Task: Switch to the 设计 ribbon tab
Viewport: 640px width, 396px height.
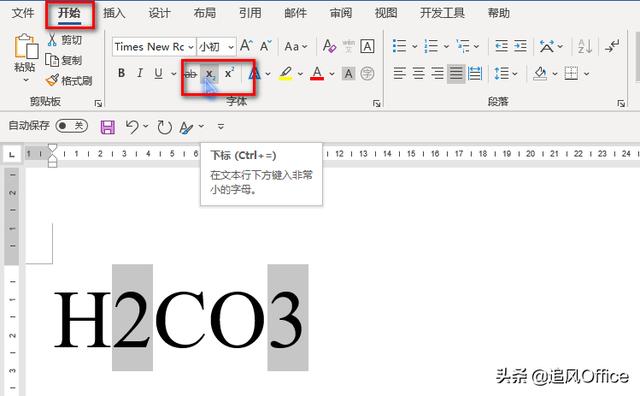Action: [159, 13]
